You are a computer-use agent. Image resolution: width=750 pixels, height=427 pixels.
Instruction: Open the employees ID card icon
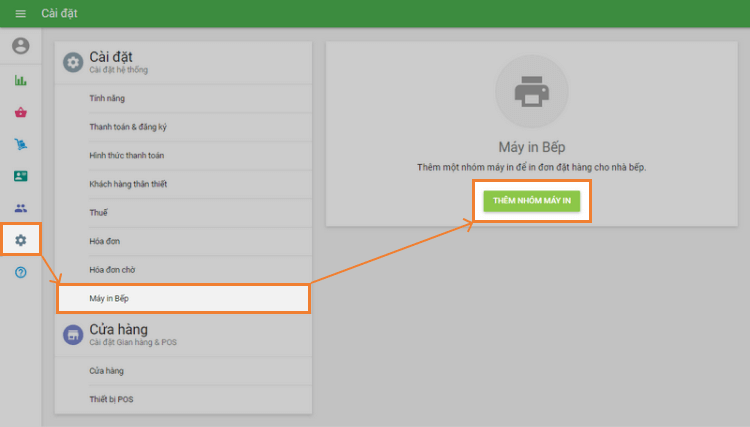[21, 176]
